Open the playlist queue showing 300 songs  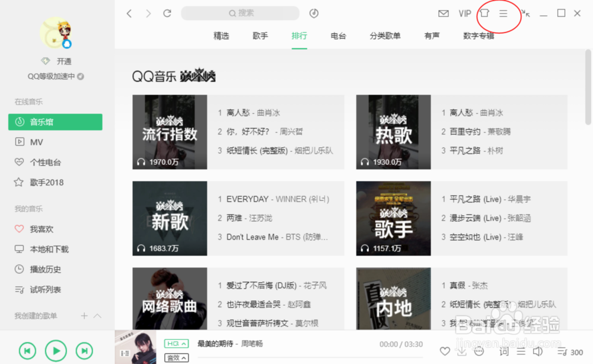562,351
